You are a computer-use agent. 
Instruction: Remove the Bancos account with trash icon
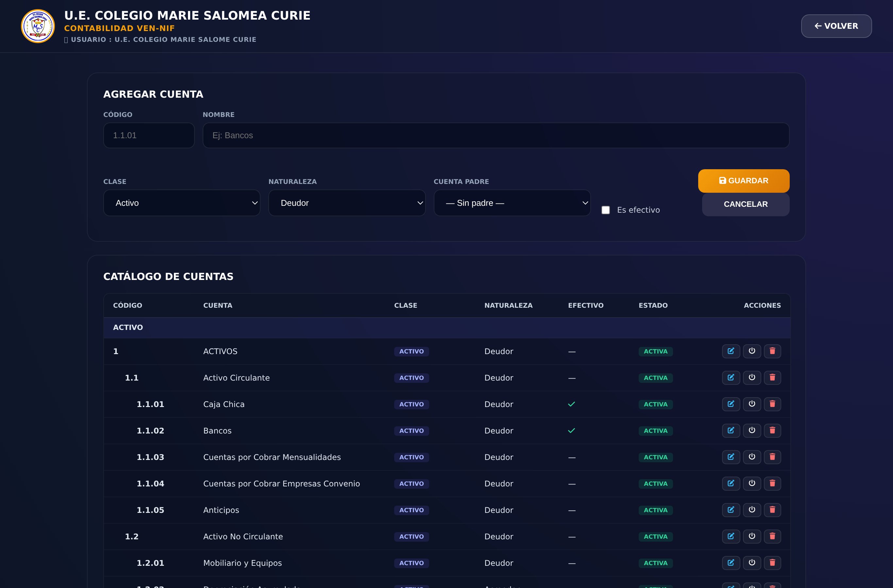[773, 431]
